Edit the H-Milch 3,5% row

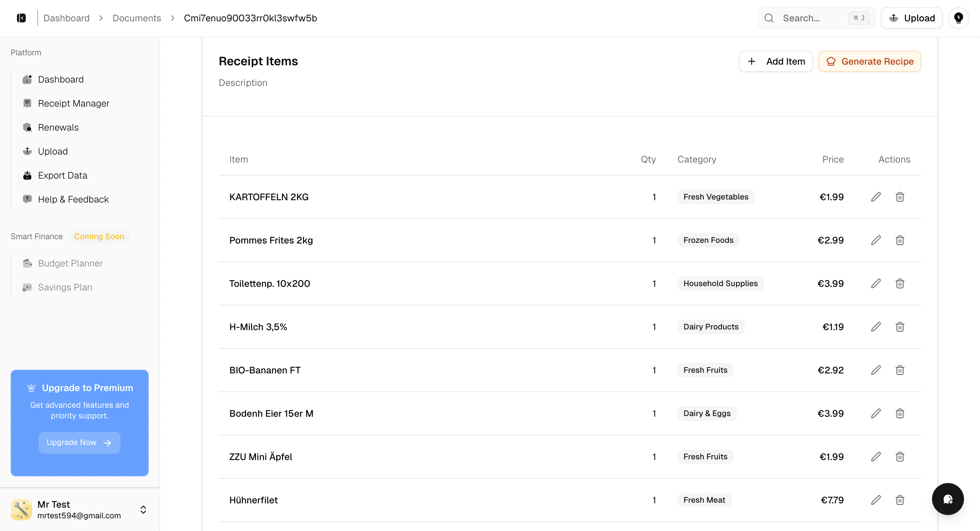(x=876, y=327)
